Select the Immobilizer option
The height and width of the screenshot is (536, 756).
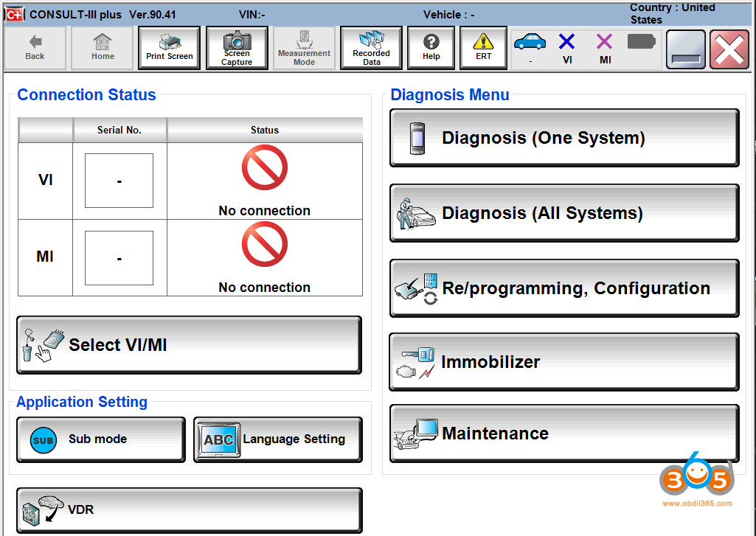click(564, 362)
